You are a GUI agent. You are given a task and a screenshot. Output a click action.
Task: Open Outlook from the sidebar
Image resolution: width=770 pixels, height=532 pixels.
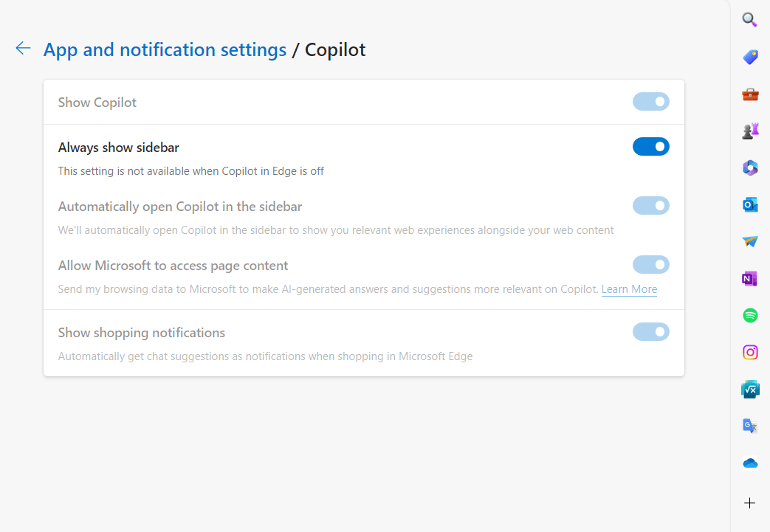pos(750,204)
